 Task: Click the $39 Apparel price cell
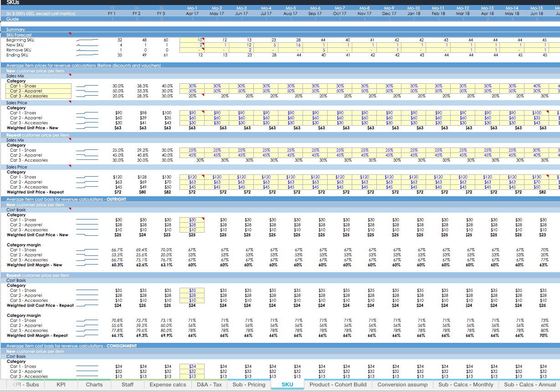point(143,118)
